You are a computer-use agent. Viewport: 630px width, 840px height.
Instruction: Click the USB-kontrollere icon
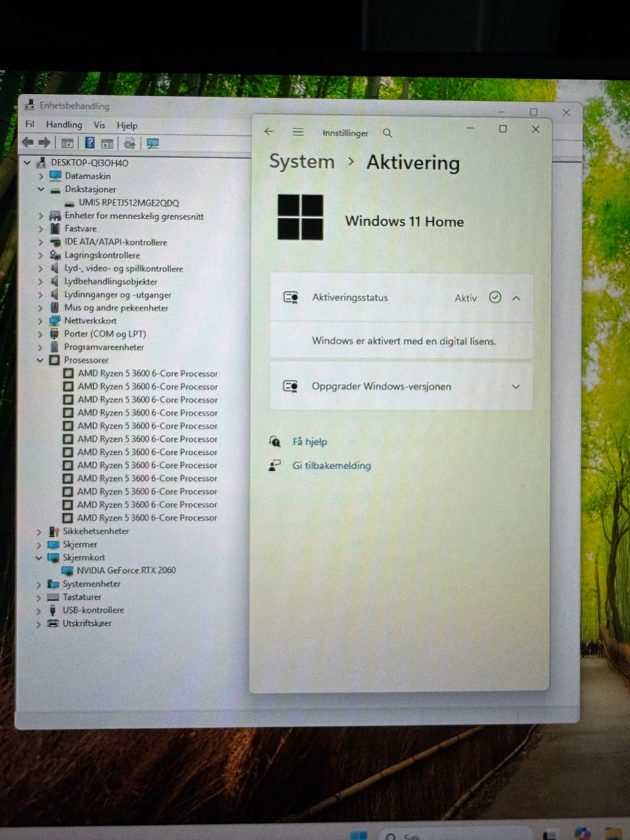[x=53, y=610]
